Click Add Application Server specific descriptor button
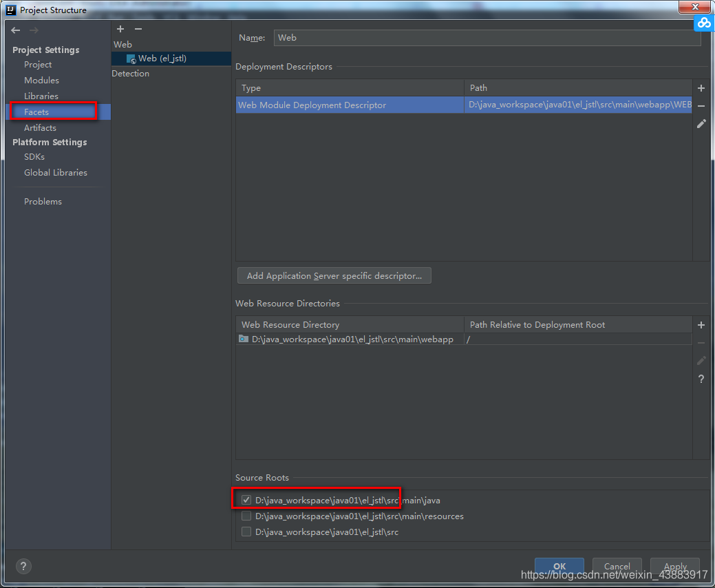Viewport: 715px width, 588px height. click(334, 275)
